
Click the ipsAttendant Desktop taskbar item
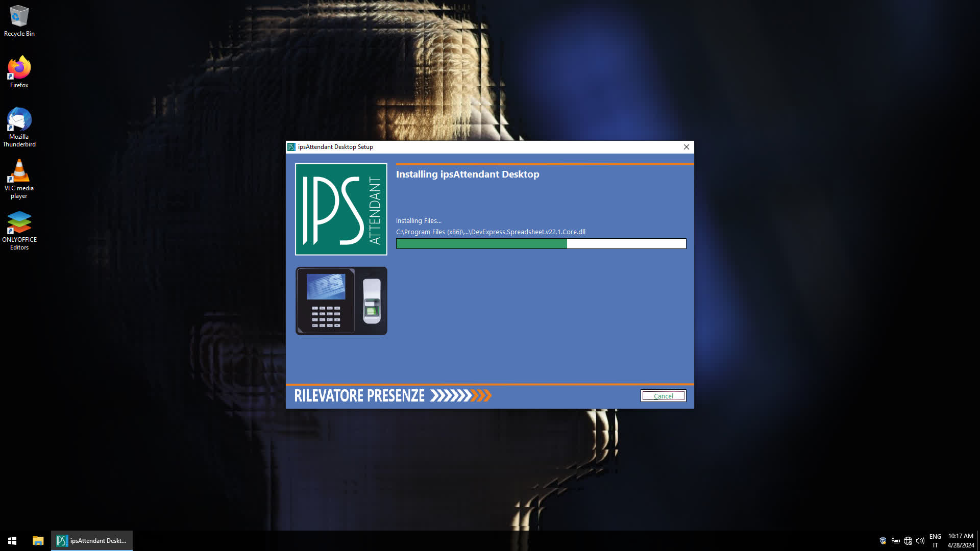(x=92, y=540)
